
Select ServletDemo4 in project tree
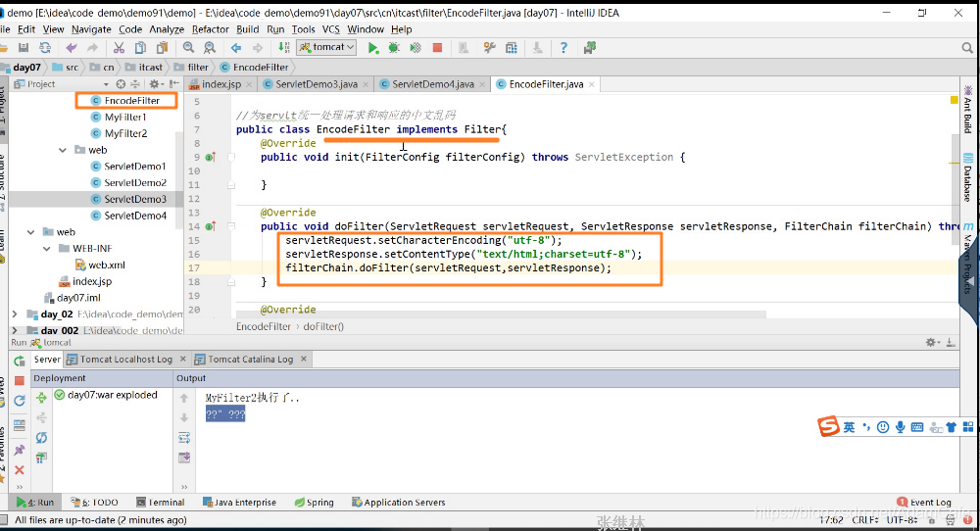pos(128,216)
